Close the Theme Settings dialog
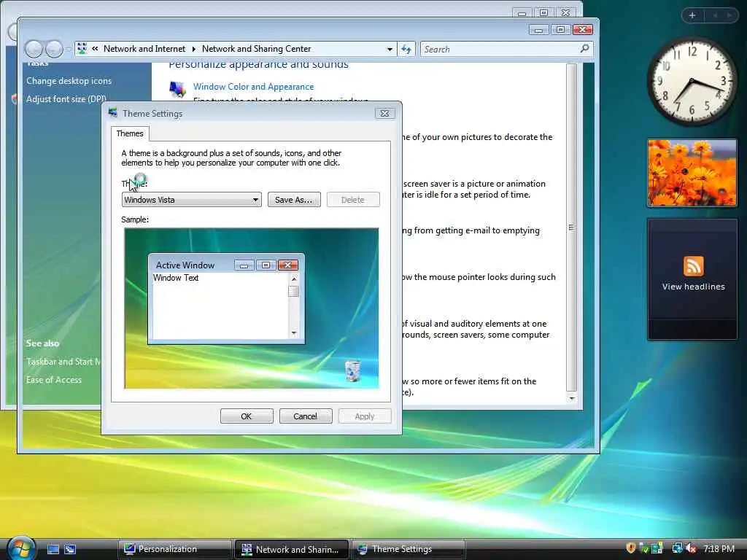747x560 pixels. pyautogui.click(x=384, y=113)
